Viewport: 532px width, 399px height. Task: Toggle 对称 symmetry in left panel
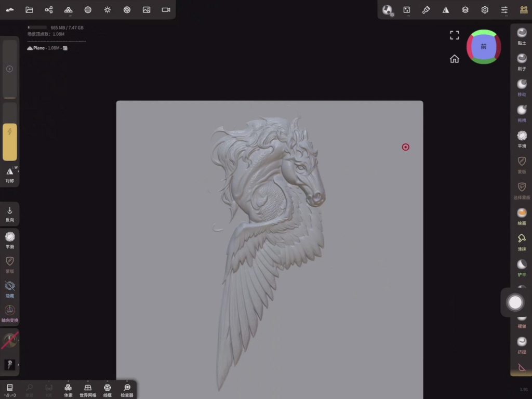tap(10, 175)
